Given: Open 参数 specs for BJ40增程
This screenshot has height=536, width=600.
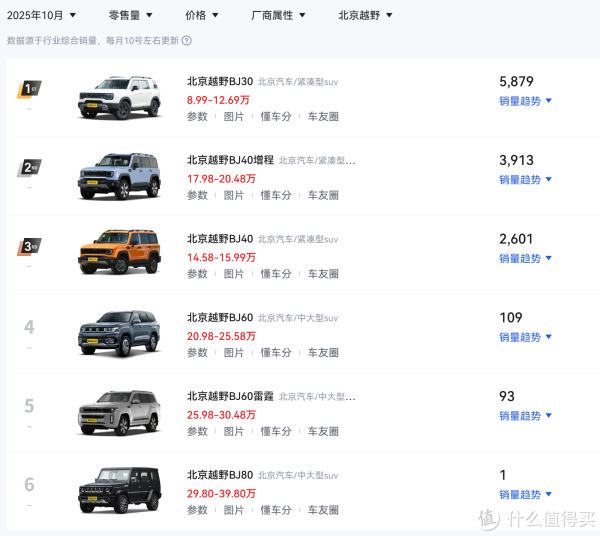Looking at the screenshot, I should tap(197, 195).
